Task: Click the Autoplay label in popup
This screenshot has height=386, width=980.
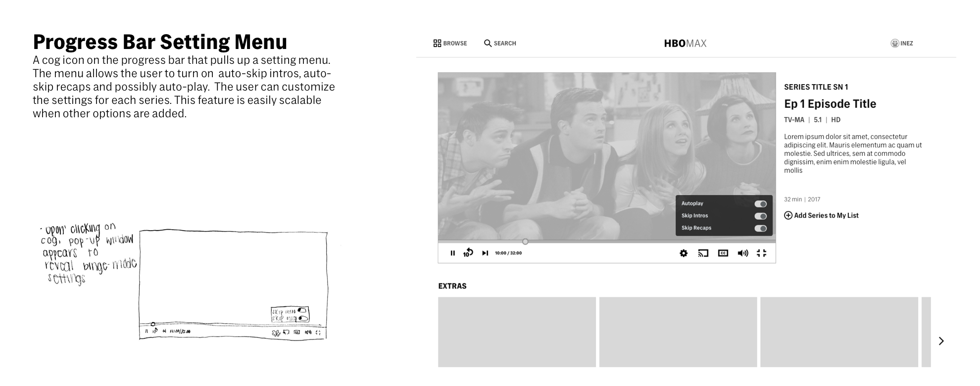Action: click(x=692, y=203)
